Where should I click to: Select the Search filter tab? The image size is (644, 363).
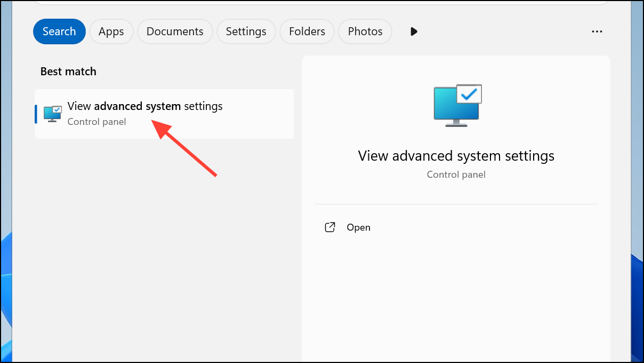coord(59,31)
